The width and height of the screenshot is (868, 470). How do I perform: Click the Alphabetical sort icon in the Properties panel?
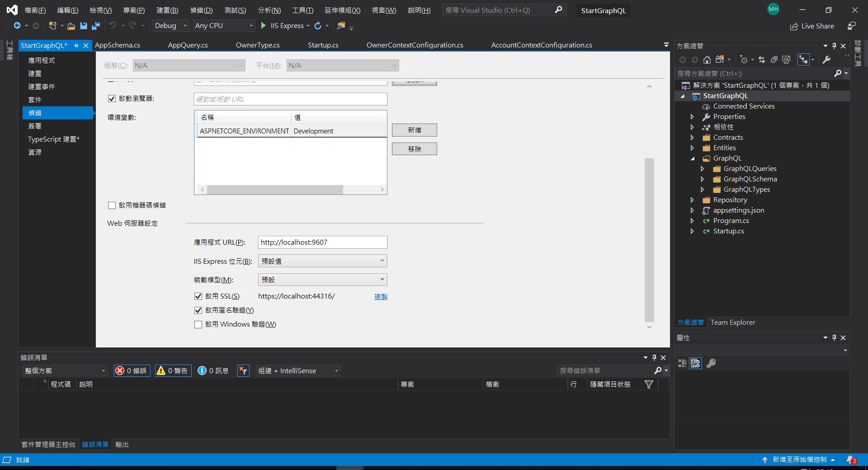(695, 363)
